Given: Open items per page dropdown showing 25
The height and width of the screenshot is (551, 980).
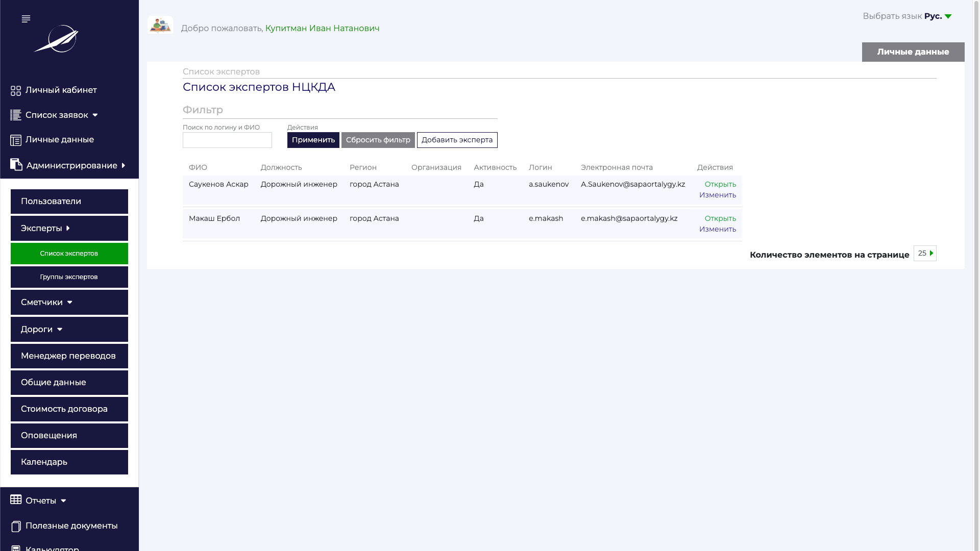Looking at the screenshot, I should click(x=925, y=253).
